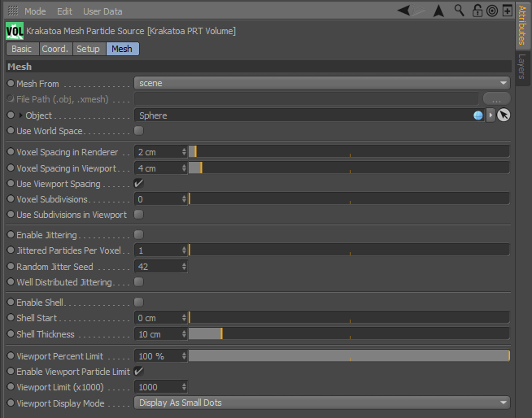This screenshot has height=418, width=532.
Task: Click the Sphere Object link field
Action: pyautogui.click(x=310, y=115)
